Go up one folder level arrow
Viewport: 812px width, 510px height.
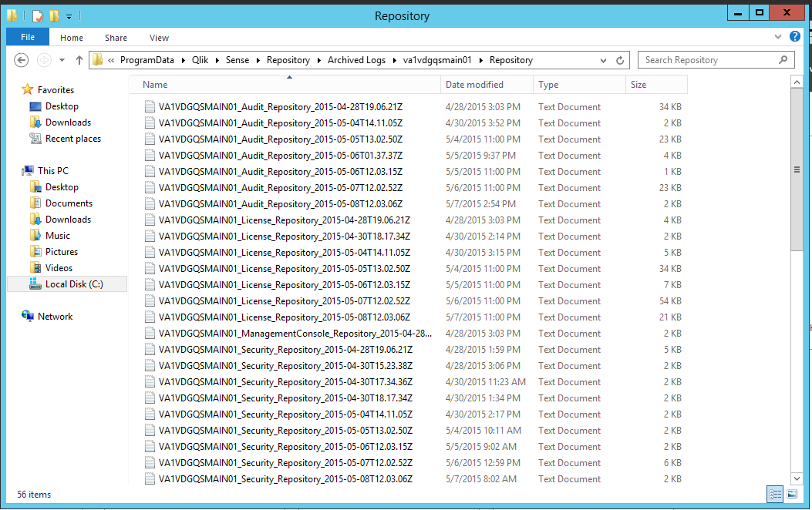[x=79, y=60]
